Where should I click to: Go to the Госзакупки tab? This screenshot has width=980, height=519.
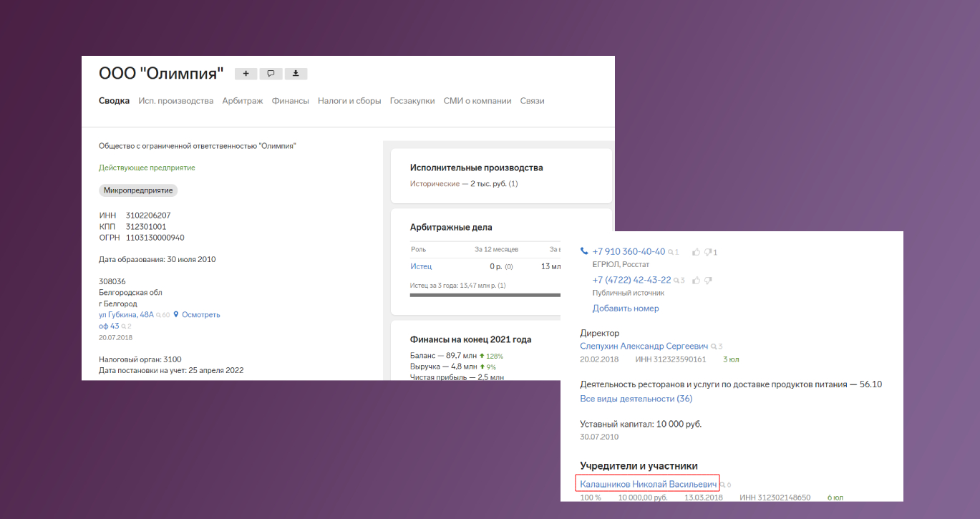412,101
